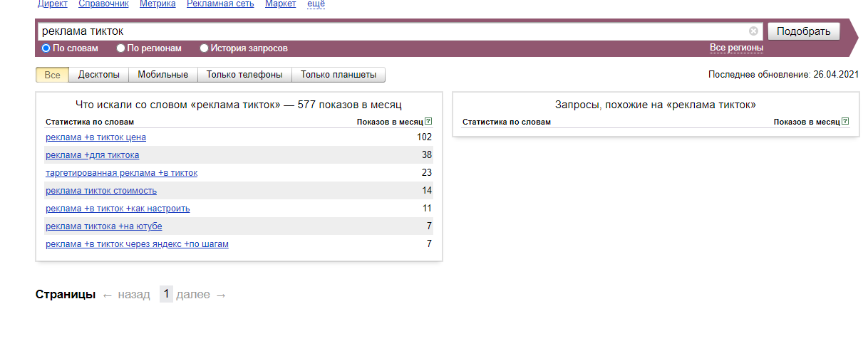The height and width of the screenshot is (341, 868).
Task: Expand the 'ещё' menu in top navigation
Action: coord(316,4)
